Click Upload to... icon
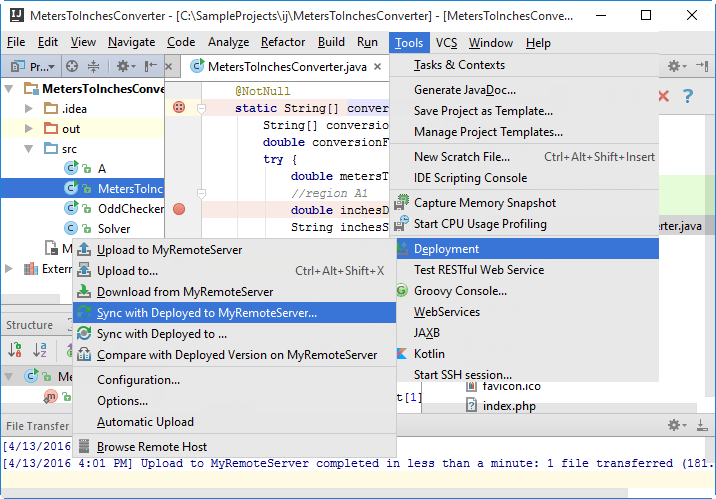716x499 pixels. coord(84,270)
